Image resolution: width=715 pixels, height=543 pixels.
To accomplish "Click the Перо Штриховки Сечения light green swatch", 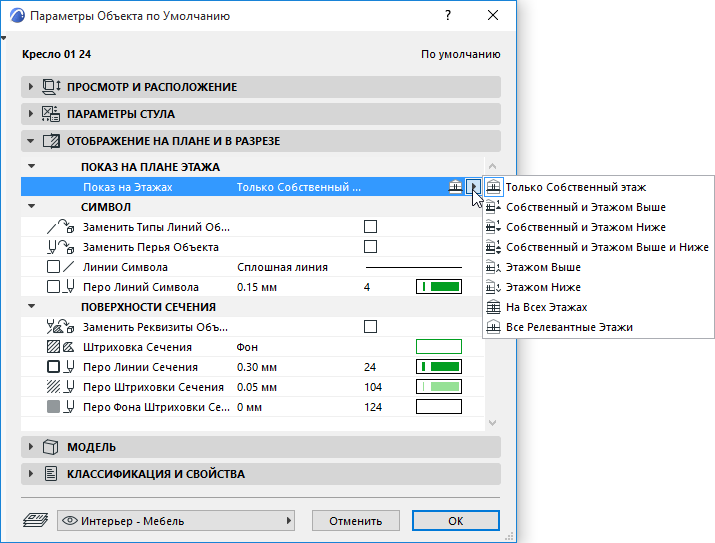I will pyautogui.click(x=439, y=387).
